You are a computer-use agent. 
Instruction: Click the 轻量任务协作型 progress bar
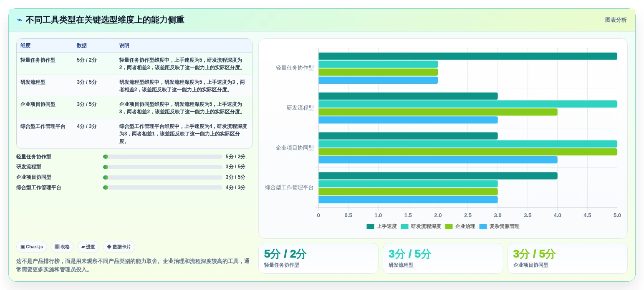162,157
